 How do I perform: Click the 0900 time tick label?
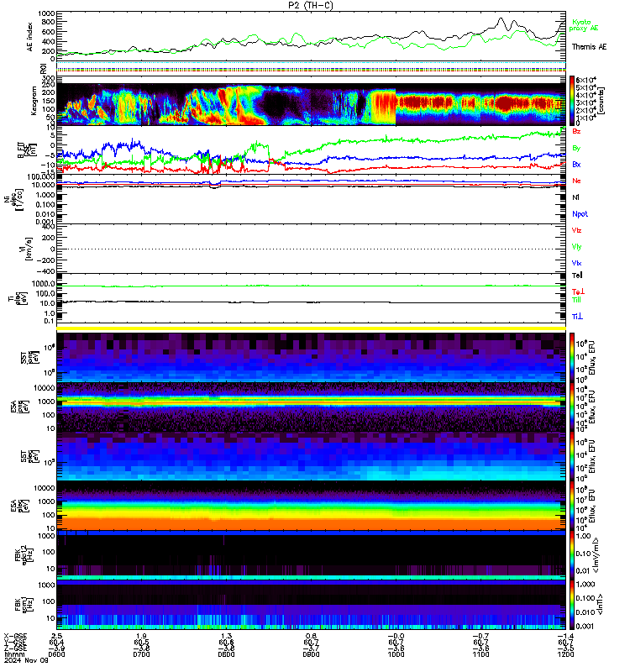(x=311, y=654)
